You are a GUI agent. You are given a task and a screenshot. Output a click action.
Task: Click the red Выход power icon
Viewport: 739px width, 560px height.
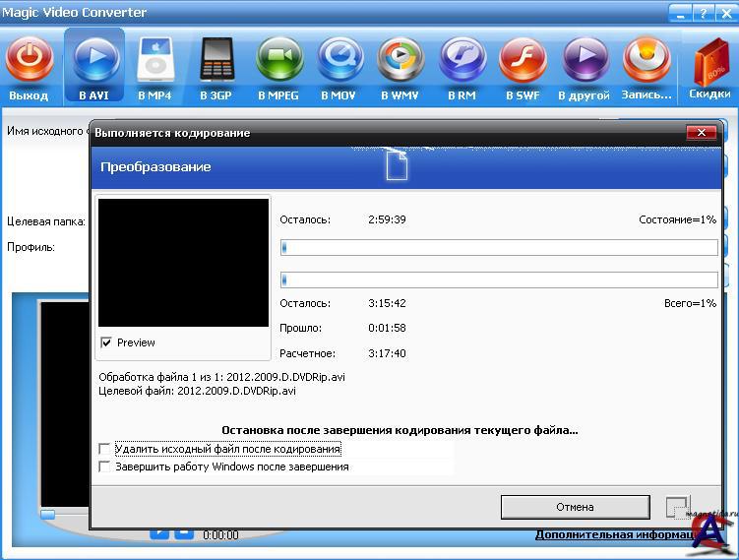click(30, 59)
